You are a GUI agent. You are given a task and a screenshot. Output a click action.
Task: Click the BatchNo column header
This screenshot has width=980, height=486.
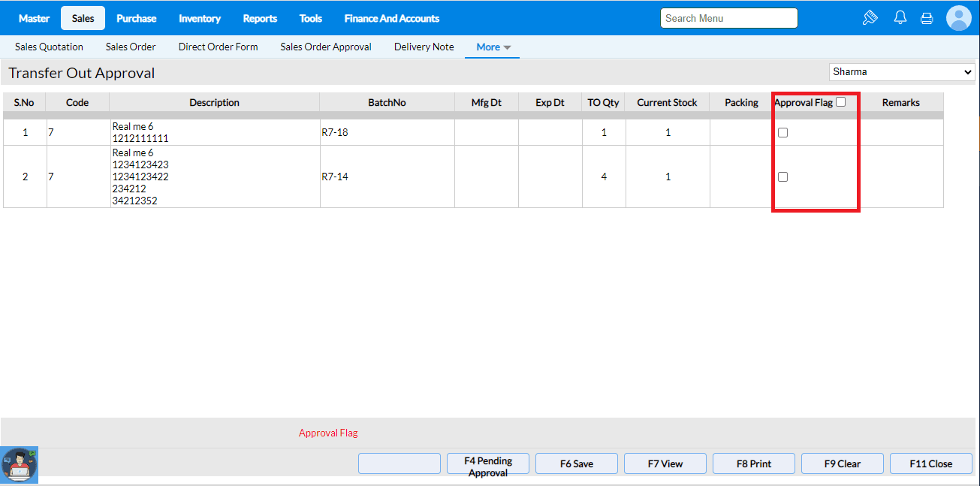point(387,102)
